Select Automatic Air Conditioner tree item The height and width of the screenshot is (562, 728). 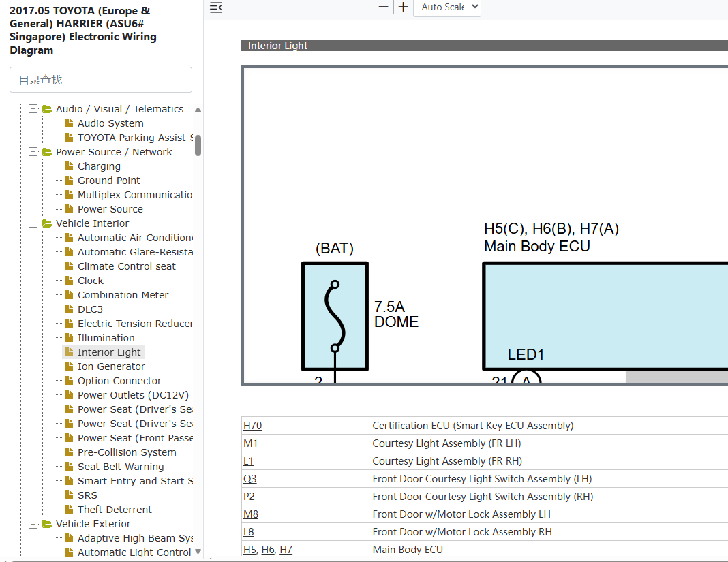[x=135, y=238]
